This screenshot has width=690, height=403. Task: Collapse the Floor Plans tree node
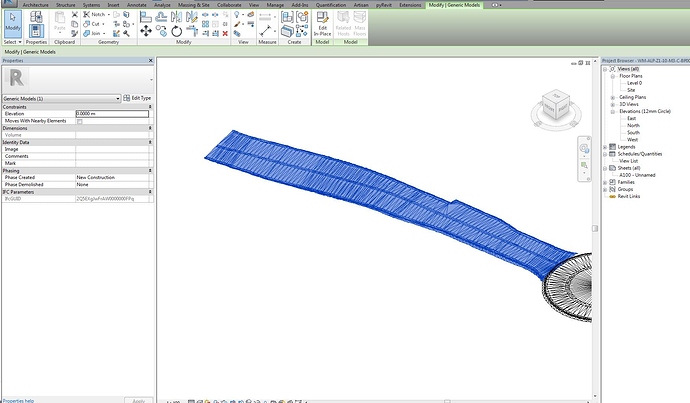pos(612,76)
